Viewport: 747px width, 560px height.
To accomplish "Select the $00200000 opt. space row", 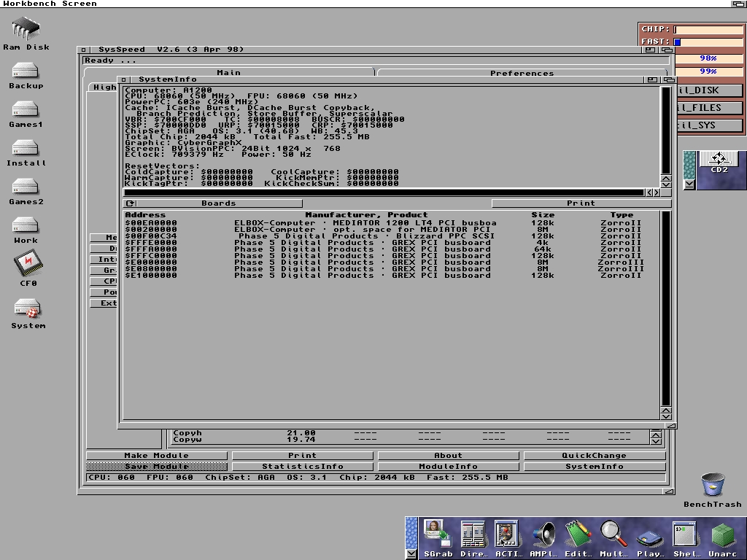I will click(x=391, y=230).
